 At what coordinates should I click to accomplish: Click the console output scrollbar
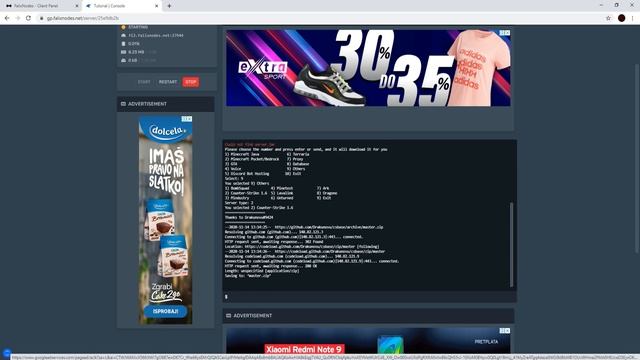click(511, 245)
